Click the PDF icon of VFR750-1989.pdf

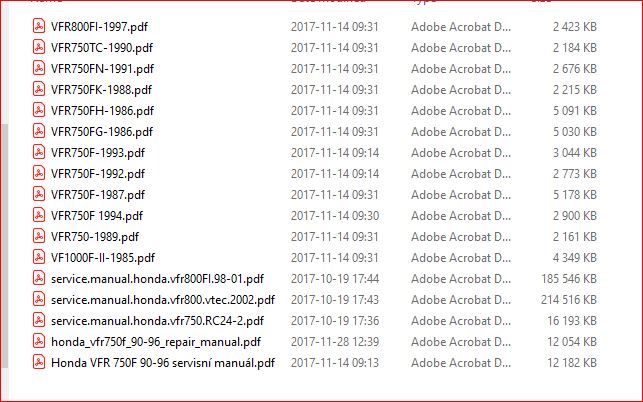[39, 236]
